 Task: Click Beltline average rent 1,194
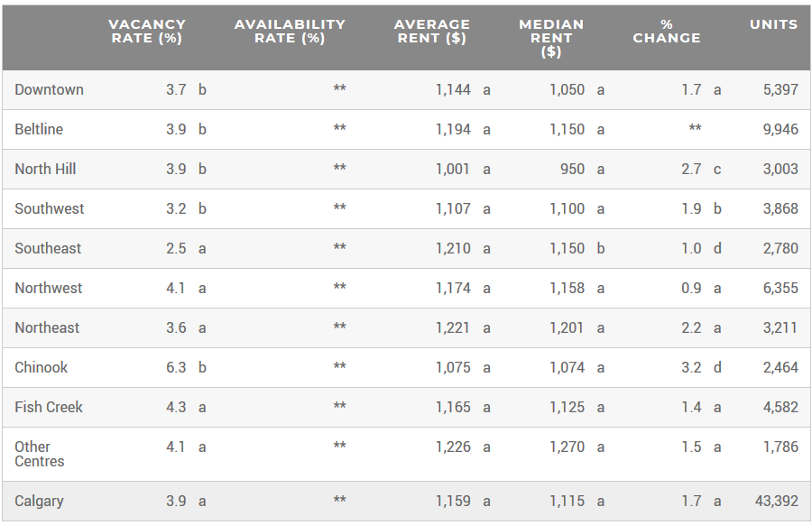pyautogui.click(x=453, y=129)
